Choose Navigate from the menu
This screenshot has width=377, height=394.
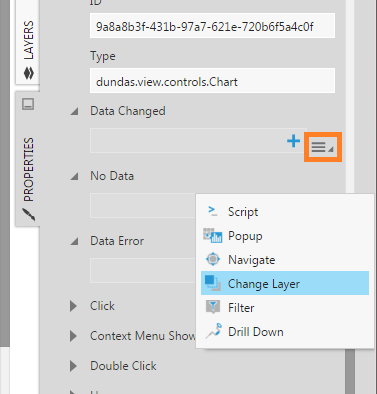[x=285, y=260]
